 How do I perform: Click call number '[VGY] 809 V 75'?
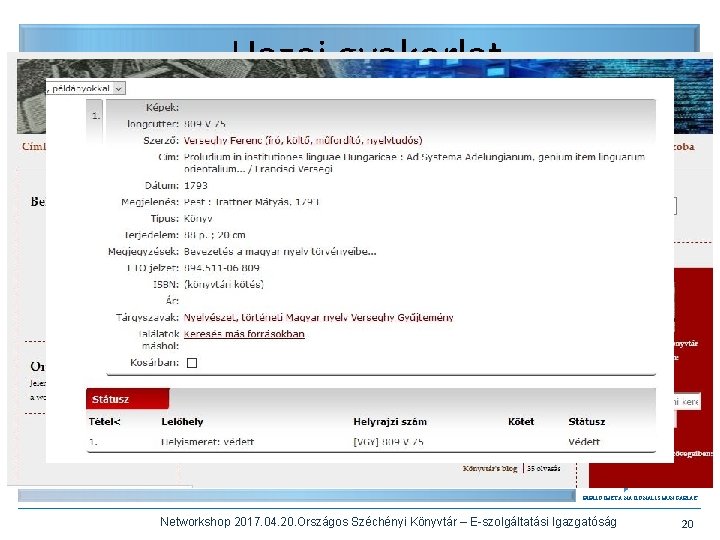pyautogui.click(x=388, y=442)
